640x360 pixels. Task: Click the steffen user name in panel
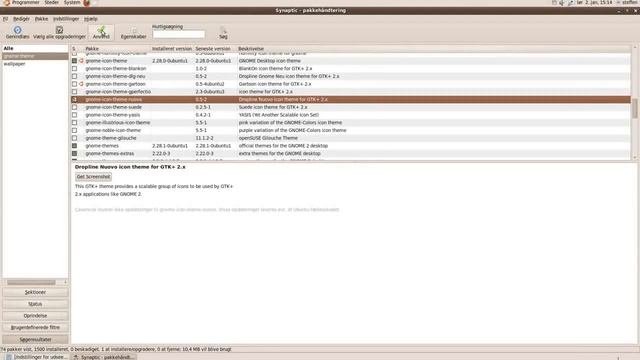click(x=629, y=2)
